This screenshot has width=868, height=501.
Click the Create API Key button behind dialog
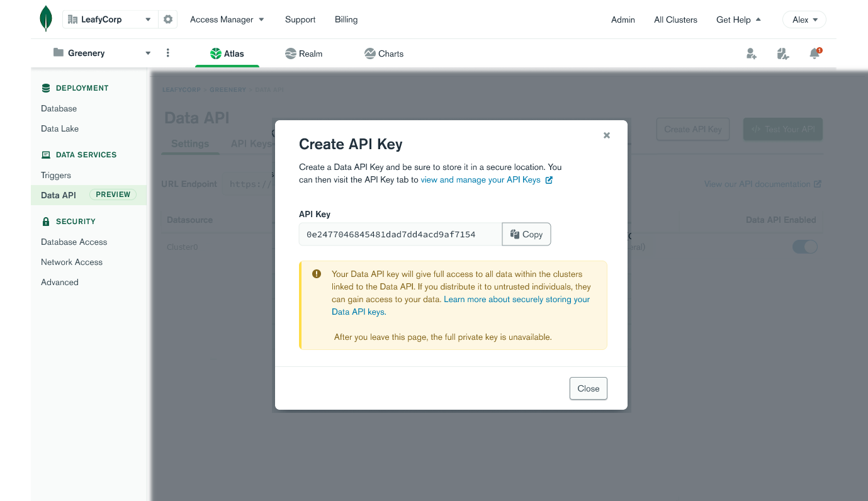692,129
